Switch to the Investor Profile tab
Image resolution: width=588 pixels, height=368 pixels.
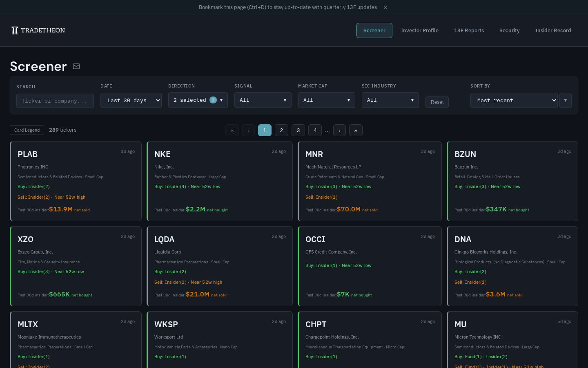point(419,31)
